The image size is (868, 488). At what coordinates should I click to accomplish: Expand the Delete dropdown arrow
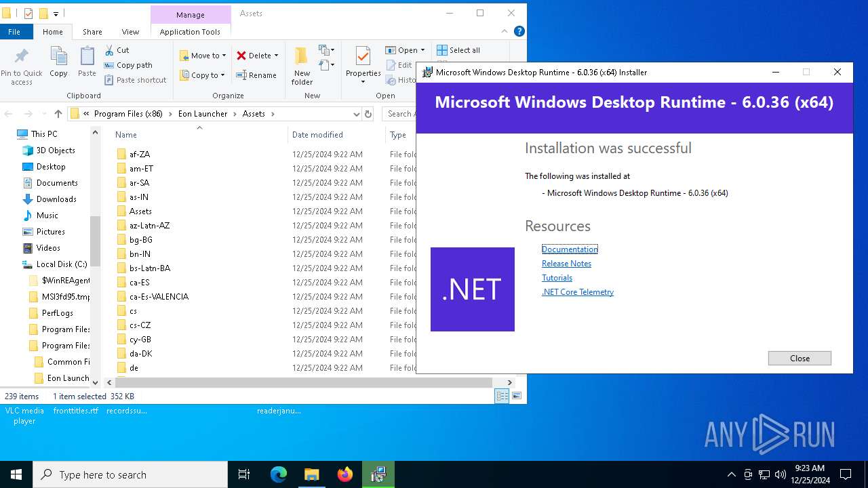276,56
